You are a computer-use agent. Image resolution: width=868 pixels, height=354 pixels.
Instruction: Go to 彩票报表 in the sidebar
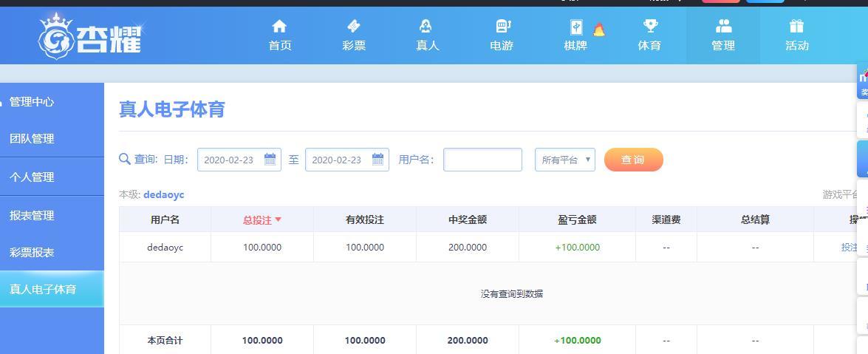tap(32, 252)
